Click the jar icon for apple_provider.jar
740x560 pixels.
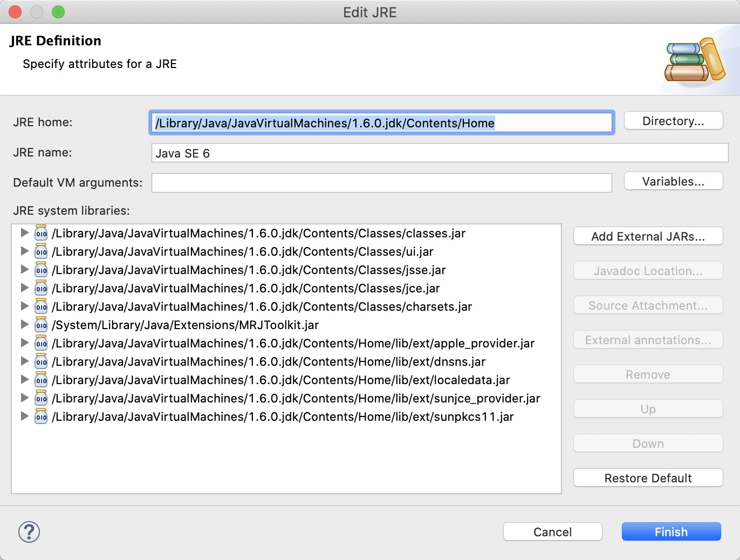pos(41,343)
